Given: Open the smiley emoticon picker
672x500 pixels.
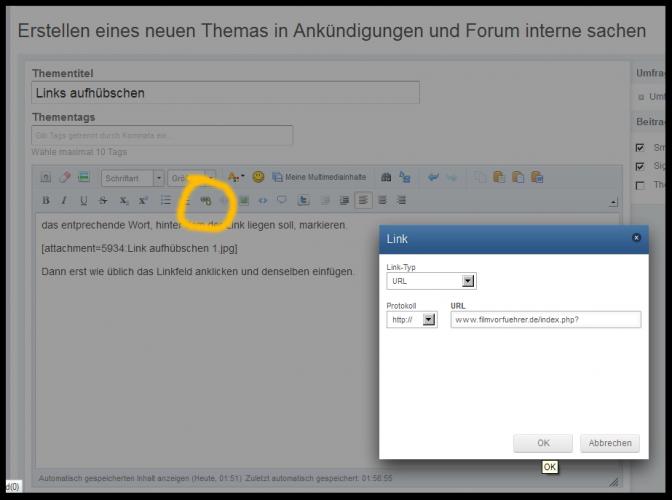Looking at the screenshot, I should [258, 178].
